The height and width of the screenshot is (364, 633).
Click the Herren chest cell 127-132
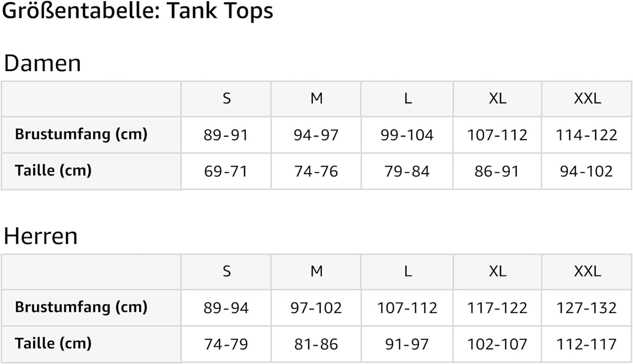587,308
